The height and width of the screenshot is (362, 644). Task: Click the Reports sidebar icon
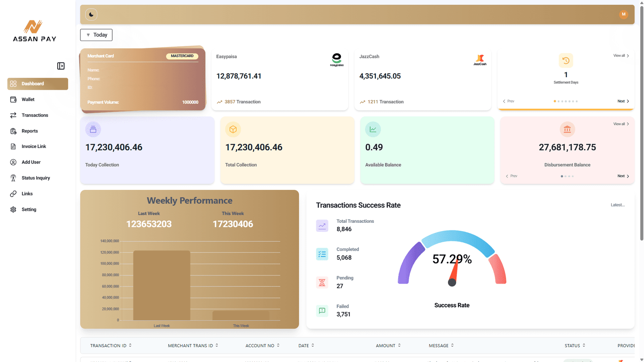click(13, 131)
